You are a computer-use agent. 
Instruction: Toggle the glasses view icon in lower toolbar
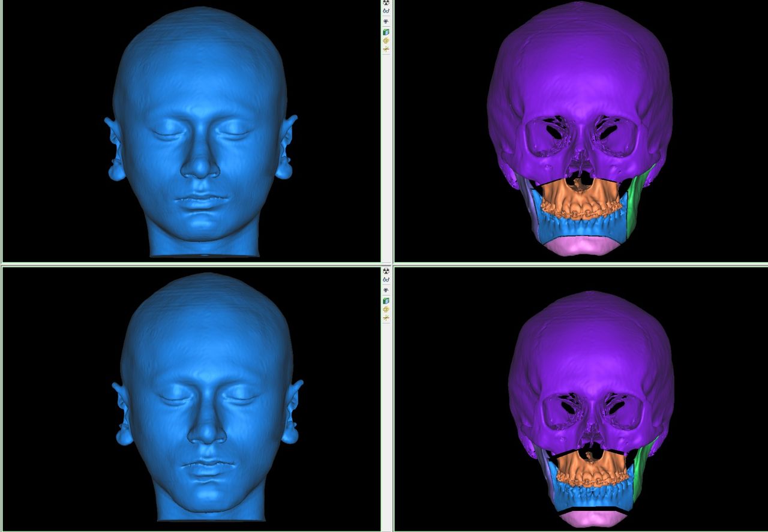click(386, 280)
